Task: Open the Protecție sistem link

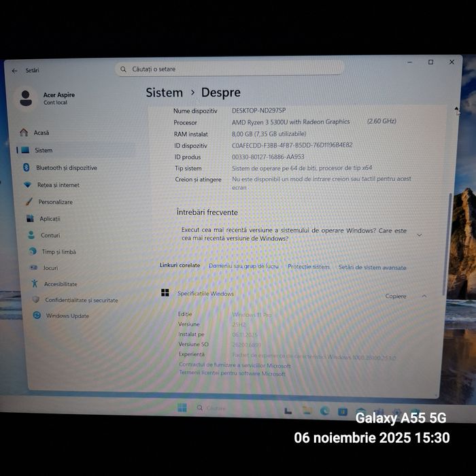Action: click(309, 267)
